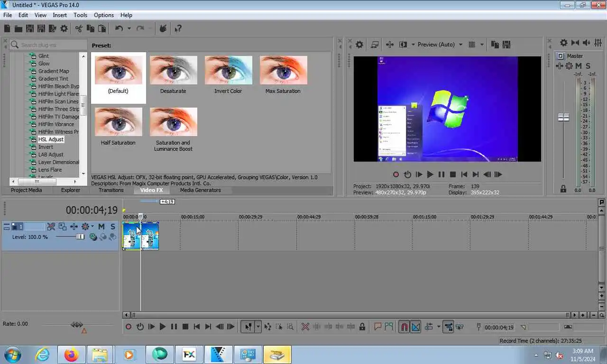The image size is (607, 364).
Task: Insert a region with the flag icon
Action: click(389, 327)
